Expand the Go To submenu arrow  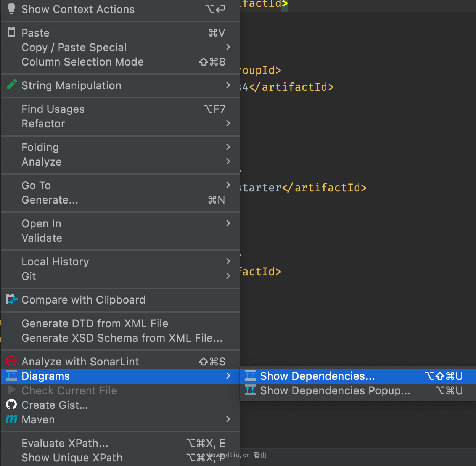228,185
